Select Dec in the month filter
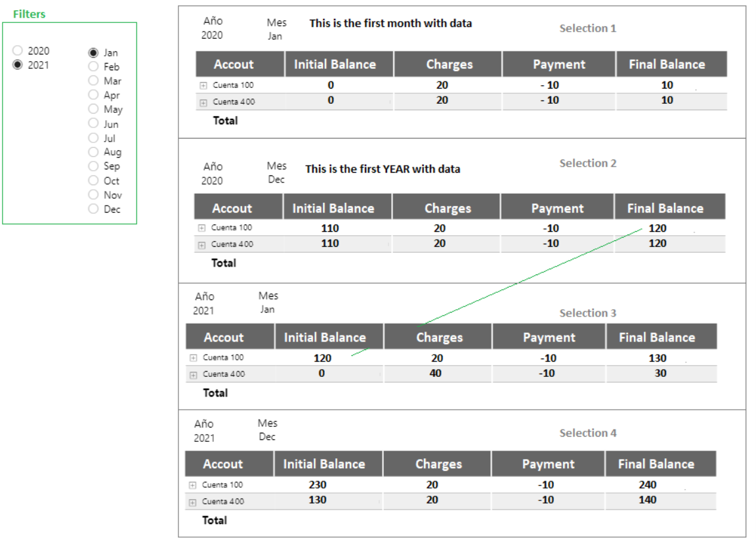The width and height of the screenshot is (756, 545). click(94, 209)
